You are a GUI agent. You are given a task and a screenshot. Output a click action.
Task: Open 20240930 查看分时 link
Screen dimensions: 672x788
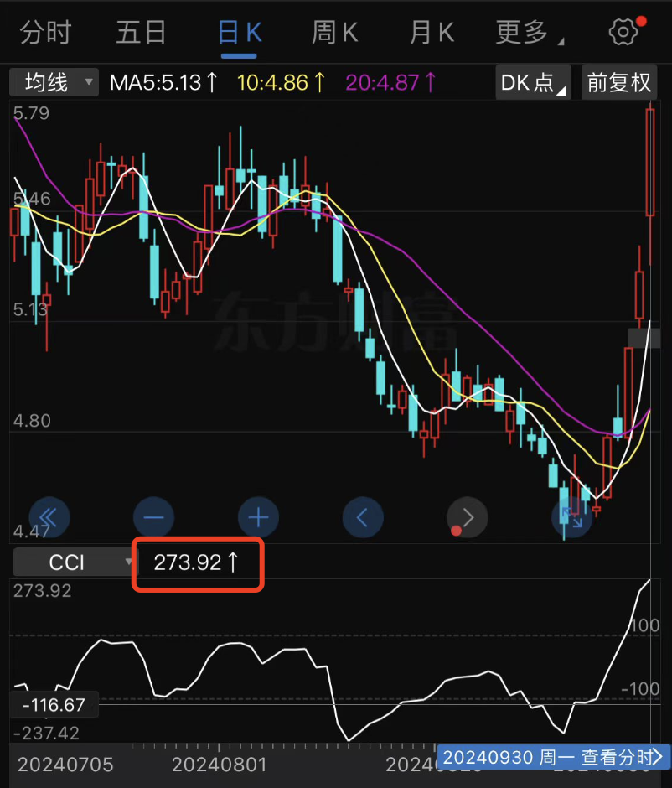[553, 757]
